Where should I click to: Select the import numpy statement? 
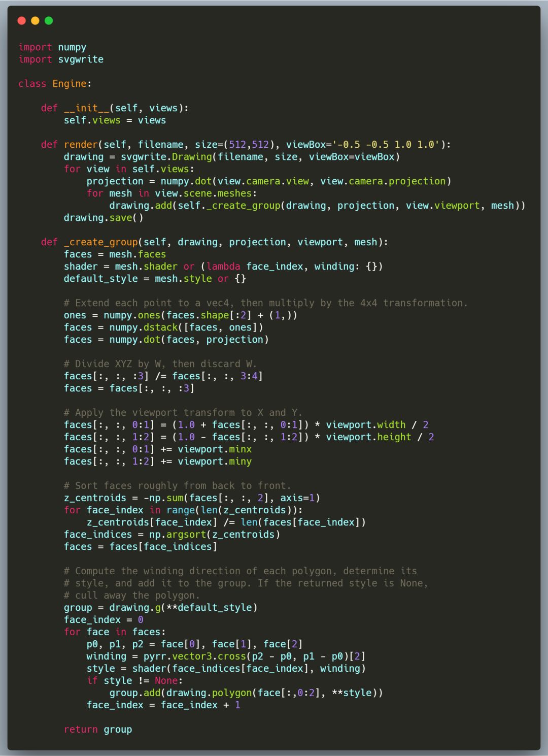pos(52,47)
